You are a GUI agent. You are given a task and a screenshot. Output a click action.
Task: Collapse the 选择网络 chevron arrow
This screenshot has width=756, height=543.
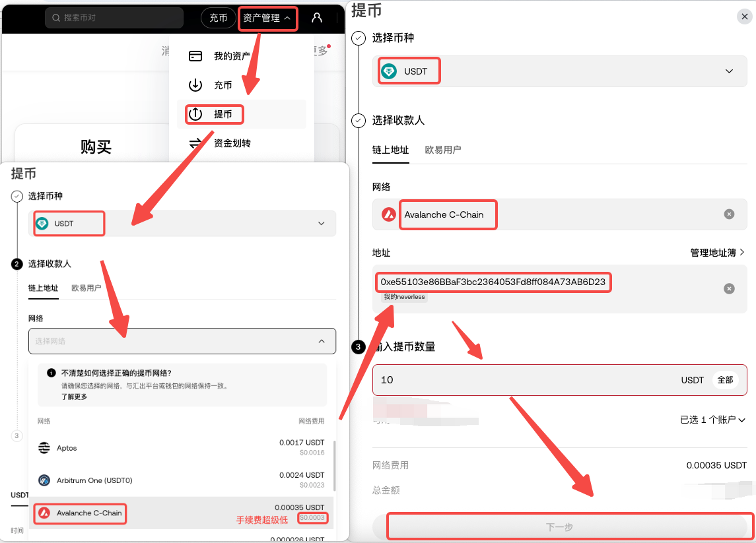pos(322,341)
